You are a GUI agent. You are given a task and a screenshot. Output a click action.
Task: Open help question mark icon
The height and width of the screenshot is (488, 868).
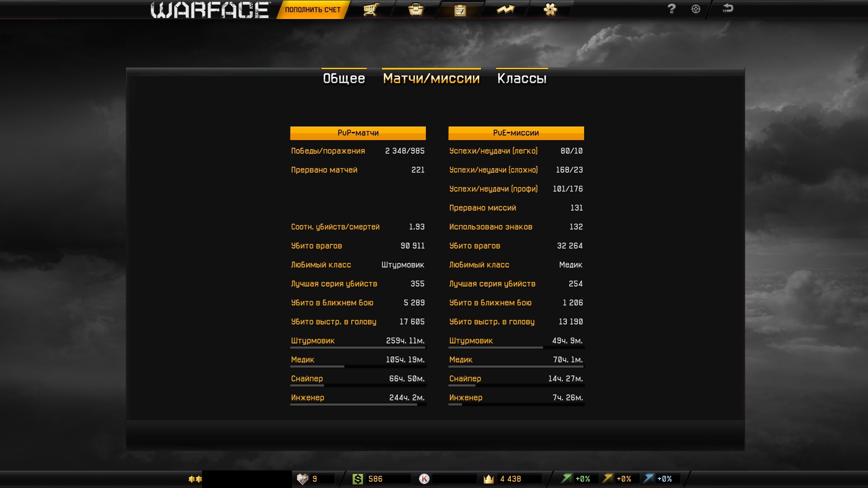pyautogui.click(x=671, y=9)
